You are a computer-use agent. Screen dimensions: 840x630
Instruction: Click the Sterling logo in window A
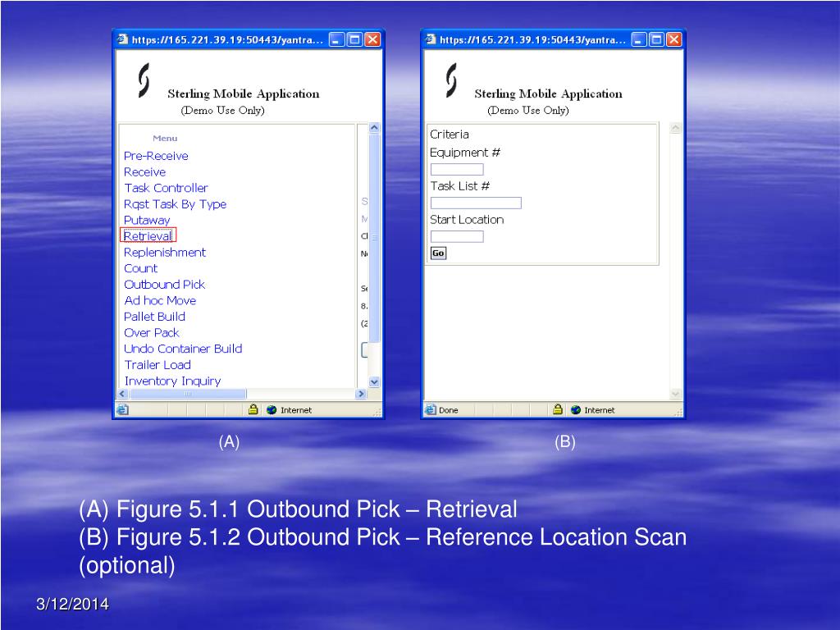pos(144,80)
